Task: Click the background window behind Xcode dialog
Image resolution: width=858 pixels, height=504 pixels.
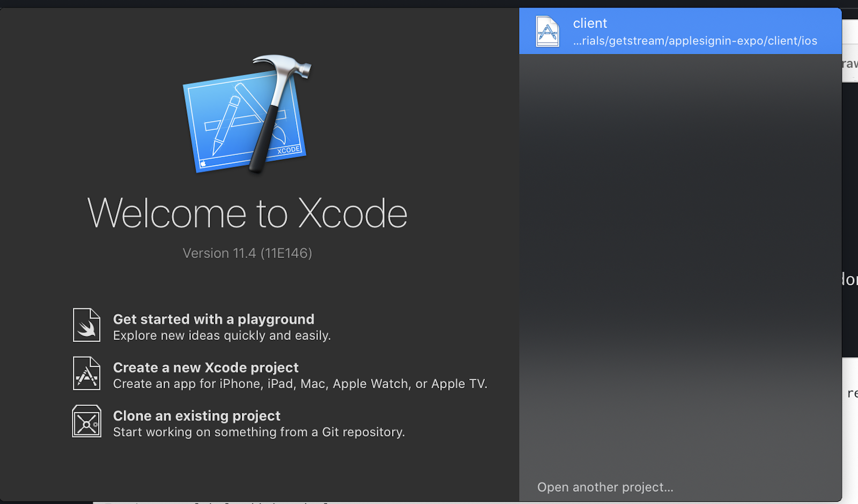Action: [850, 214]
